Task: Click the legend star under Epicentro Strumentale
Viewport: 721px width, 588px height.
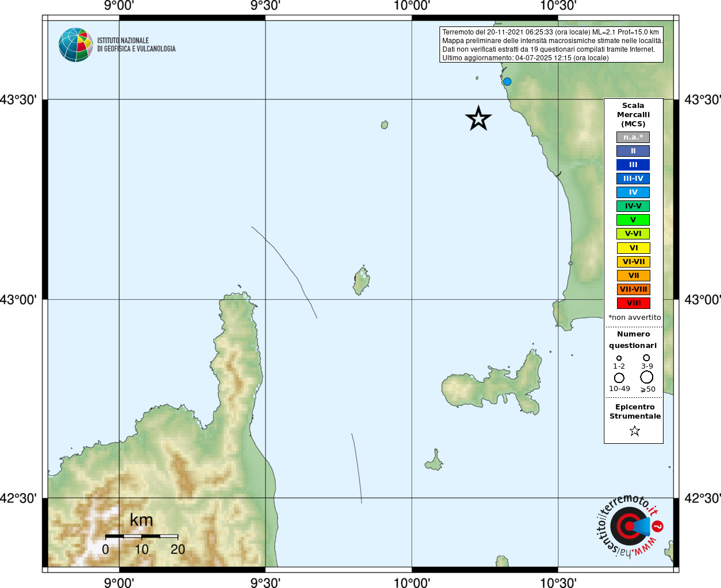Action: pos(634,431)
